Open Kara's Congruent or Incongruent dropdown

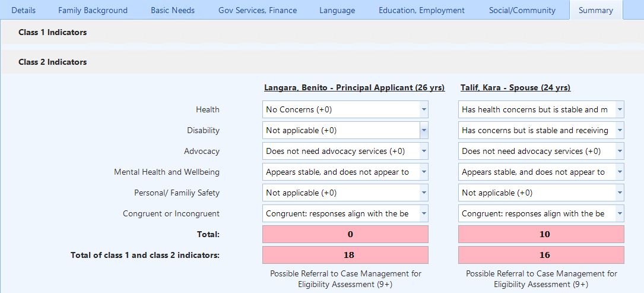(541, 213)
